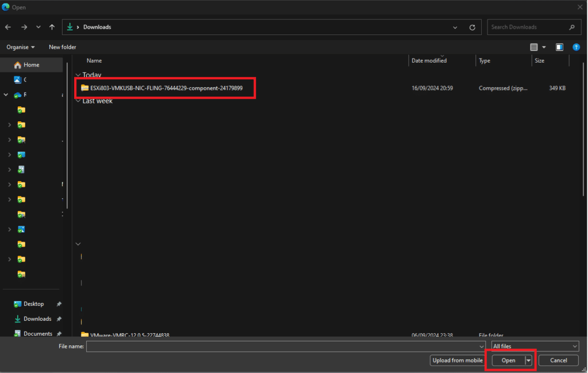Open the Gallery item below Home
This screenshot has height=373, width=588.
pos(17,79)
